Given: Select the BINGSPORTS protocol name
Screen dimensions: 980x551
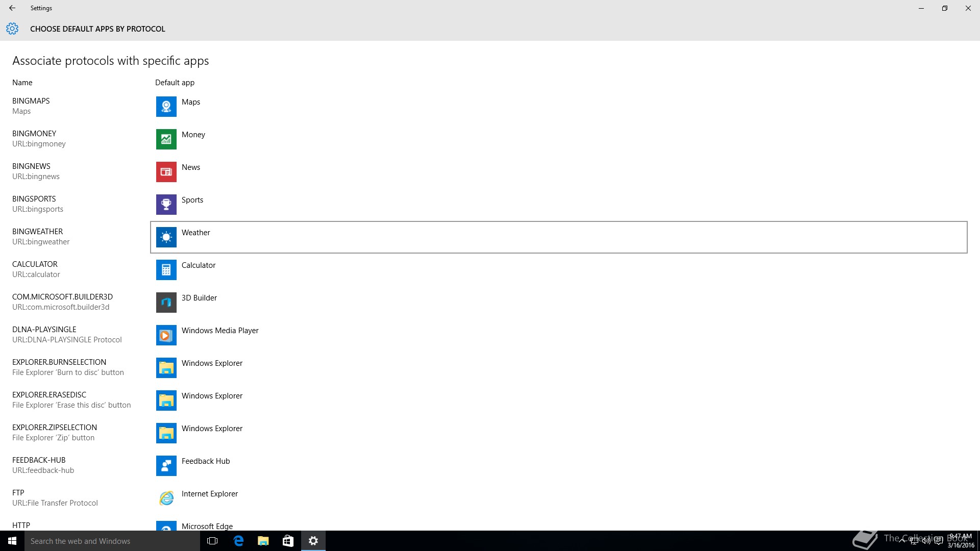Looking at the screenshot, I should click(x=34, y=199).
